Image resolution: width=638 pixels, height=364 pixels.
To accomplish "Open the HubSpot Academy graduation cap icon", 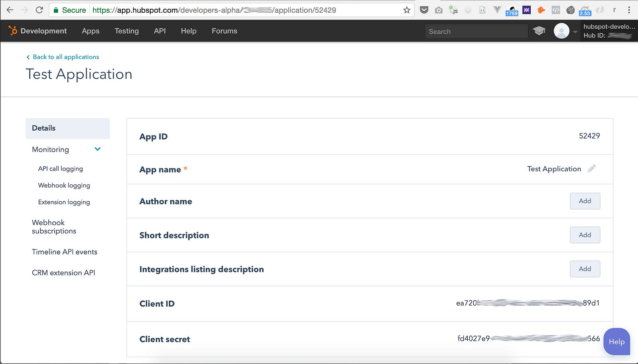I will point(539,31).
